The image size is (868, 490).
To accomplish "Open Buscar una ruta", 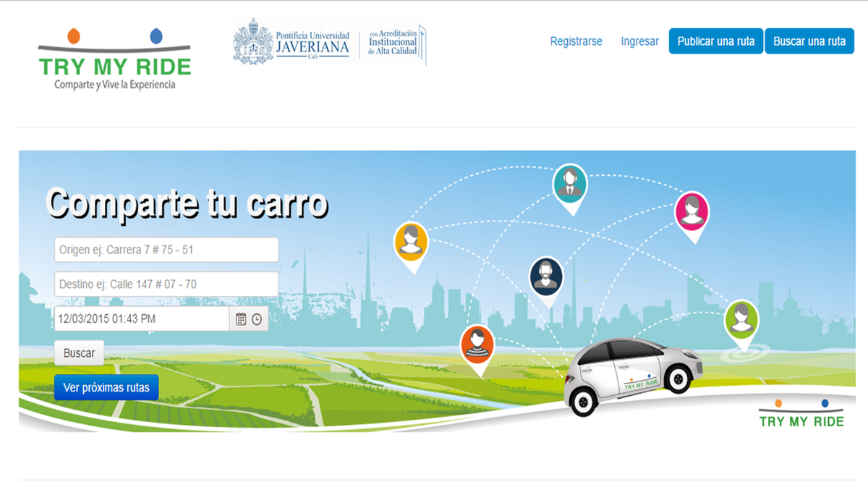I will pyautogui.click(x=809, y=41).
